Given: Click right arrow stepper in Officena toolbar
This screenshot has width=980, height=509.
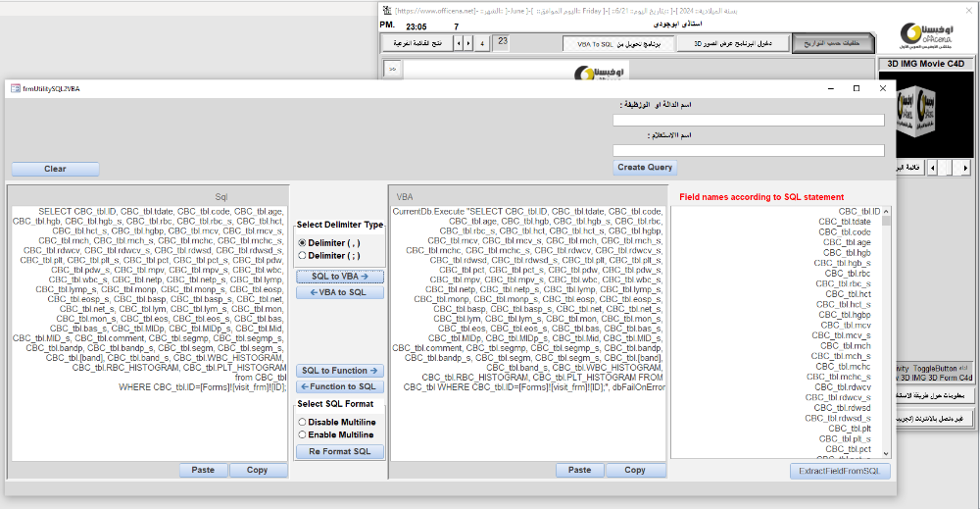Looking at the screenshot, I should point(468,44).
